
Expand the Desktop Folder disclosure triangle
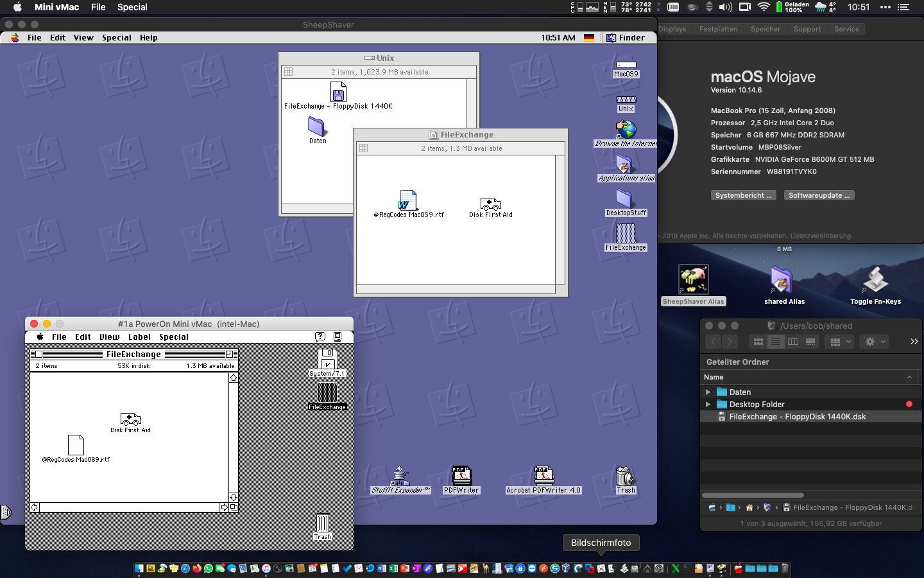click(708, 405)
